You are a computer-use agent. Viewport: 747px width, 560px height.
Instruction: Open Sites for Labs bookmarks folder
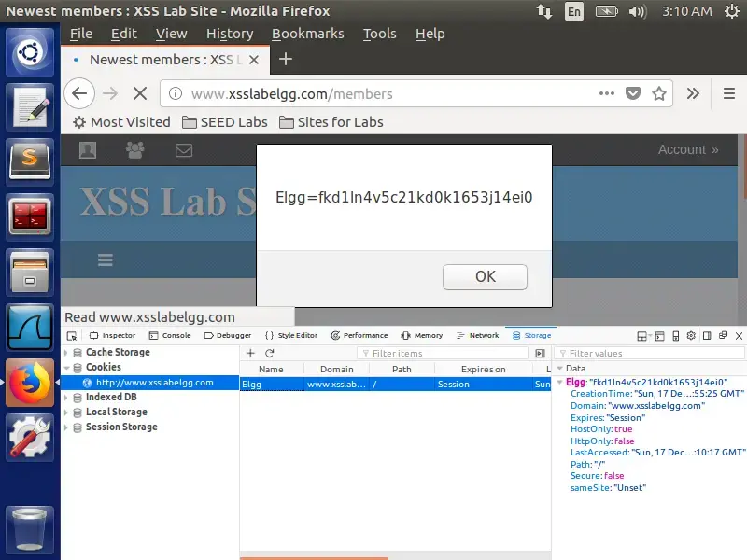[331, 122]
